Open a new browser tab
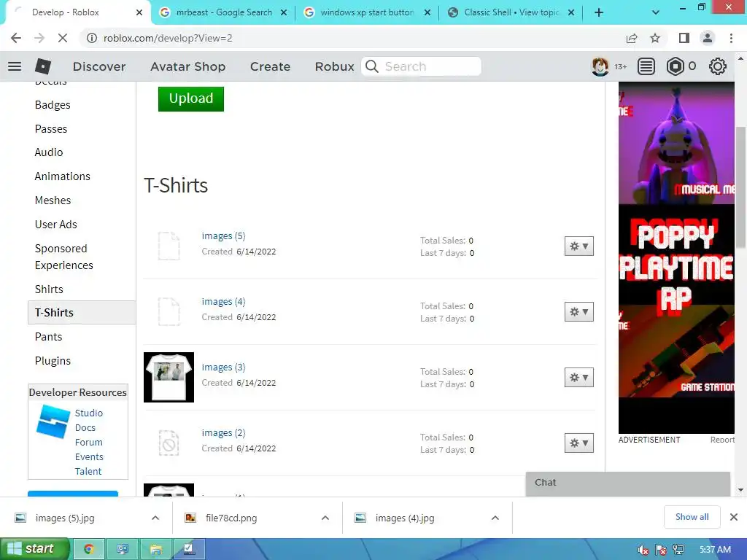 click(599, 13)
